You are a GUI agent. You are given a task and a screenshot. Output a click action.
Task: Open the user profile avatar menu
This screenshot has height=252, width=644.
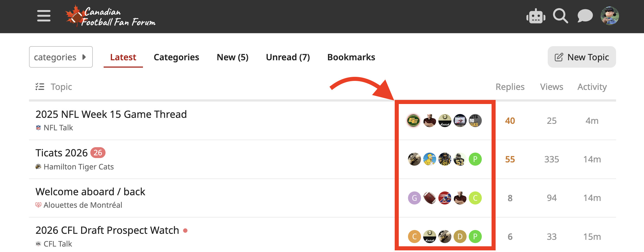610,16
